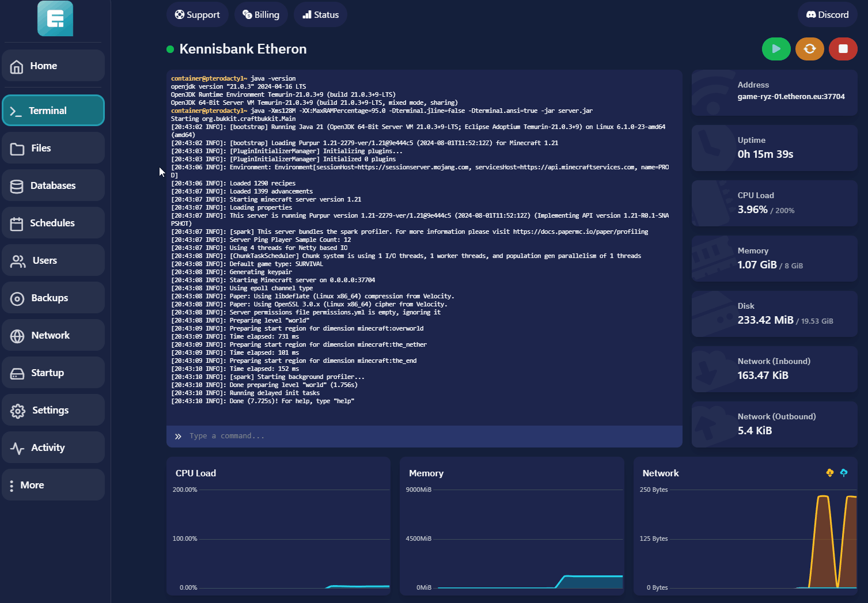Open the Support page
Viewport: 868px width, 603px height.
pos(198,15)
